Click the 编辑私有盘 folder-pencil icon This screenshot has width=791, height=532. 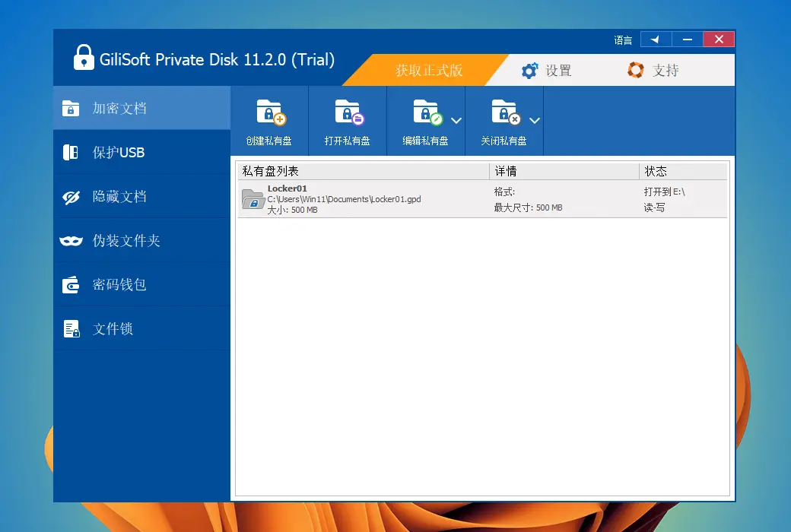[427, 112]
